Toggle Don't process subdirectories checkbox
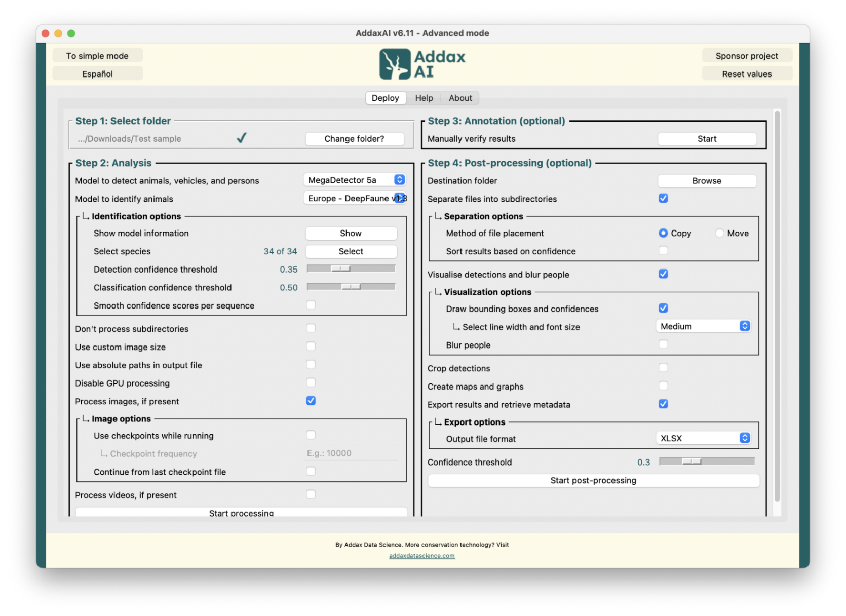The width and height of the screenshot is (846, 616). (x=311, y=328)
